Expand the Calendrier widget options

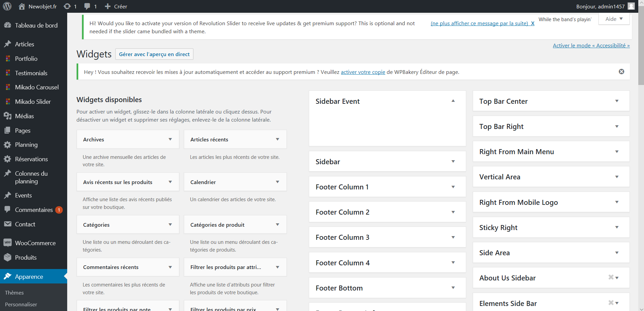[277, 182]
